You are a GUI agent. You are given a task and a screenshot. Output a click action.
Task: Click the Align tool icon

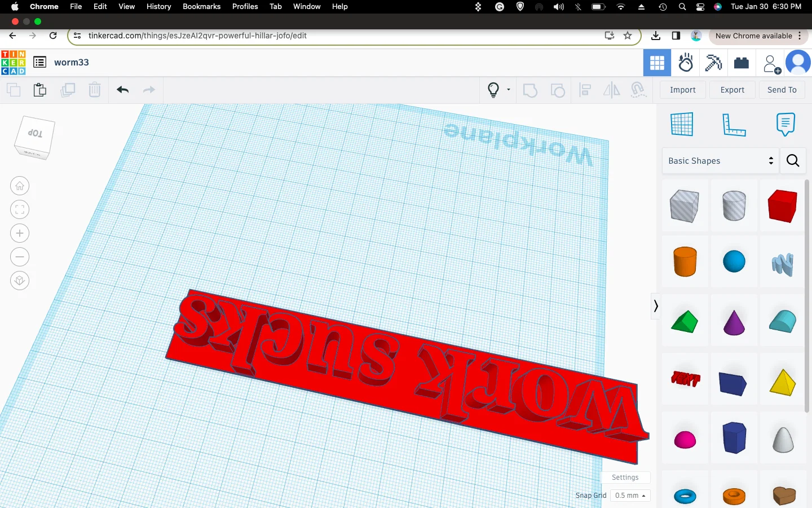click(x=585, y=90)
